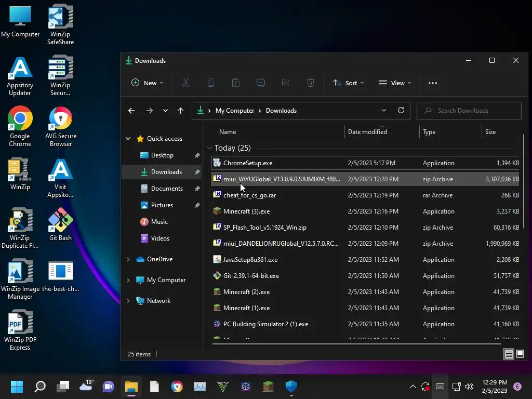Switch to large thumbnails view icon
Viewport: 532px width, 399px height.
click(520, 354)
